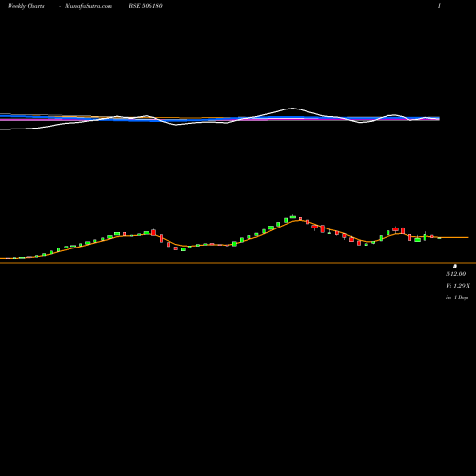The image size is (476, 476).
Task: Click the 'Weekly Charts' title text
Action: click(26, 6)
